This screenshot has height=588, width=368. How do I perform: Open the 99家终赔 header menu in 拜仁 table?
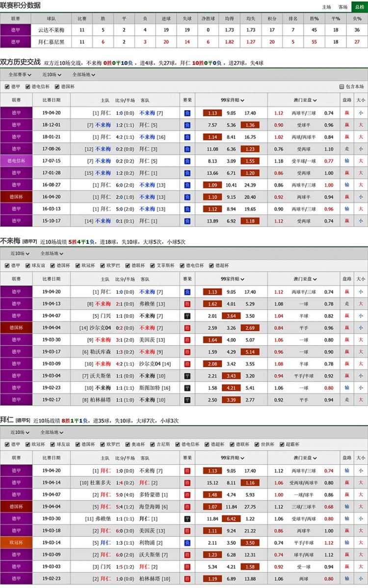coord(232,458)
